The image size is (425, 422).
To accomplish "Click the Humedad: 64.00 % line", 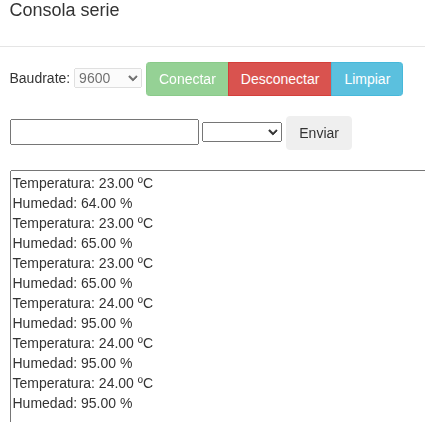I will 72,203.
